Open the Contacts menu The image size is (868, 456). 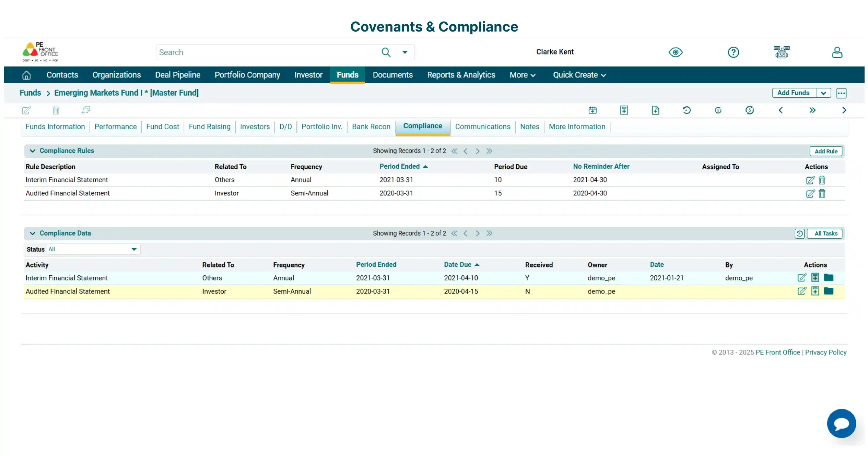tap(62, 75)
